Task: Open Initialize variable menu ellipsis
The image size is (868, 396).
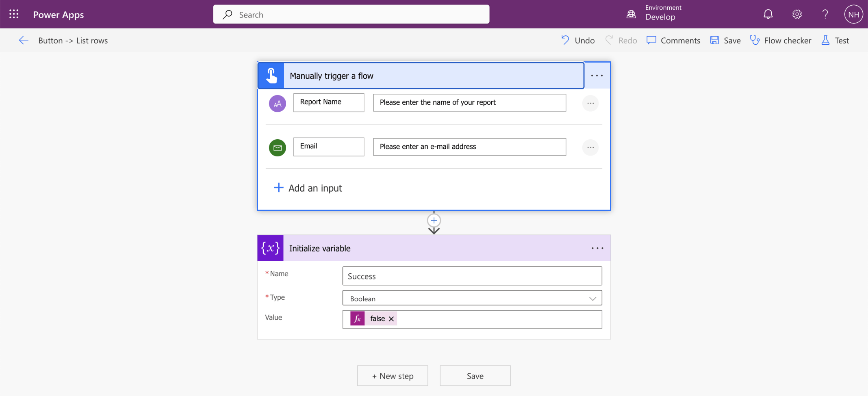Action: pyautogui.click(x=597, y=248)
